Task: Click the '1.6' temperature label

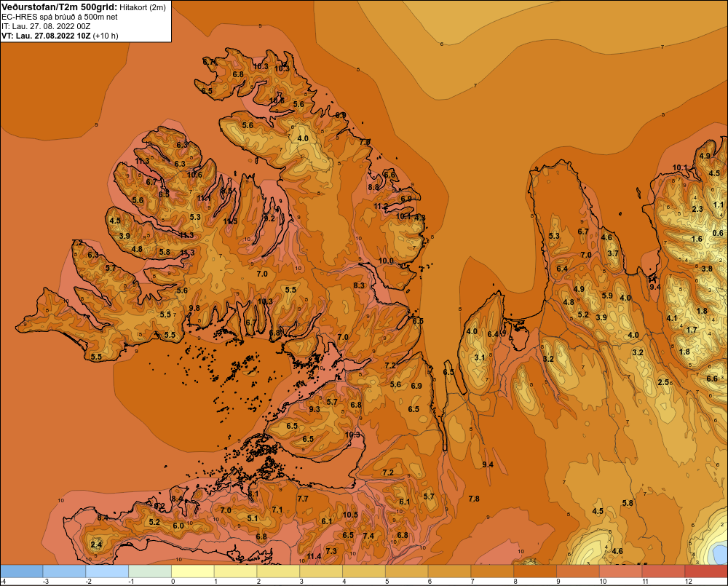Action: 697,239
